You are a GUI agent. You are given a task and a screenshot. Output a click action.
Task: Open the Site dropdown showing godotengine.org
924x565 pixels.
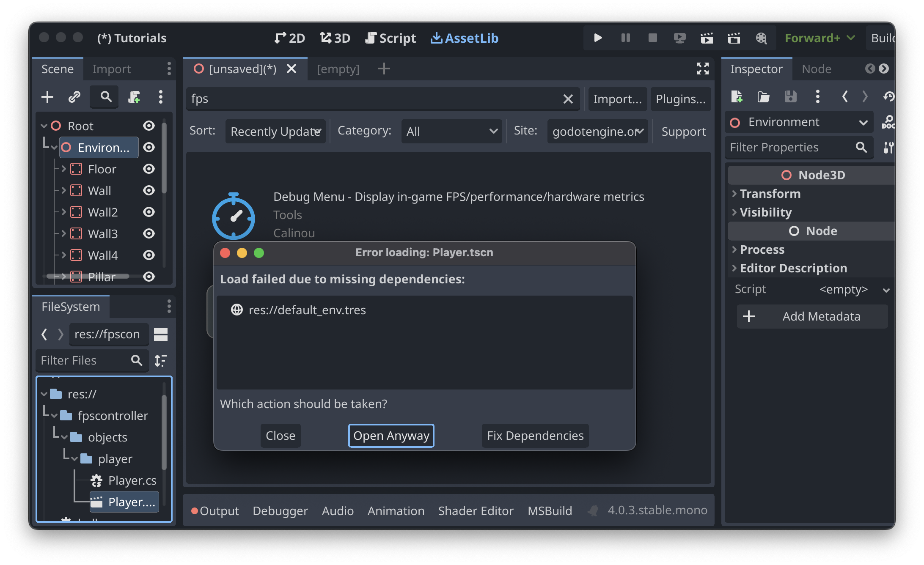pos(597,131)
